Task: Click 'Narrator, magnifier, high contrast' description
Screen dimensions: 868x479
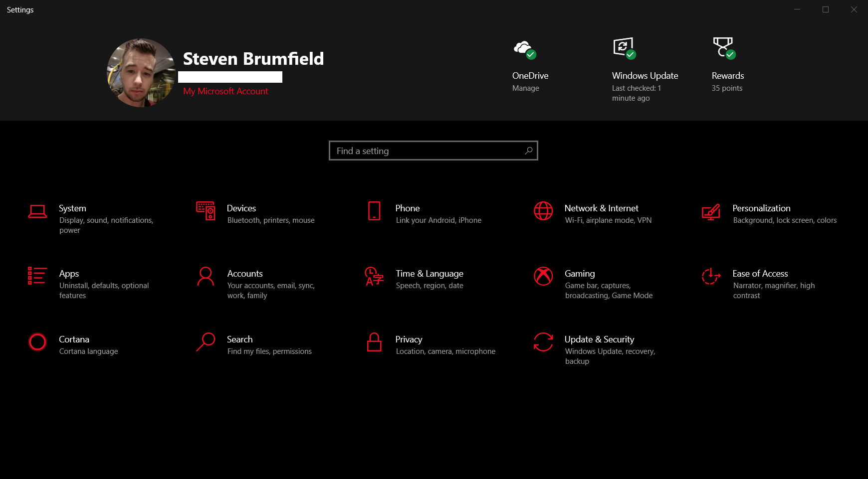Action: pyautogui.click(x=774, y=291)
